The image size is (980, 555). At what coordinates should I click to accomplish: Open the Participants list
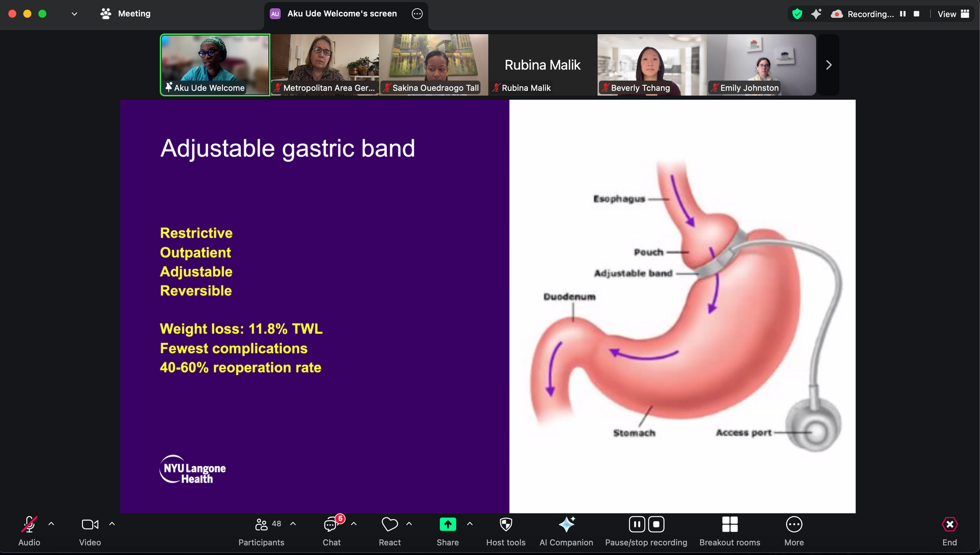click(261, 530)
